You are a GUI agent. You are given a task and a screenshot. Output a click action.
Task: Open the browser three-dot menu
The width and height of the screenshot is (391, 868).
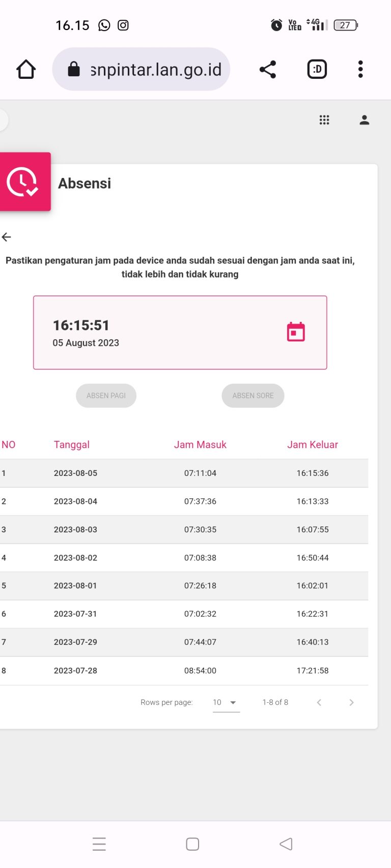[x=360, y=69]
